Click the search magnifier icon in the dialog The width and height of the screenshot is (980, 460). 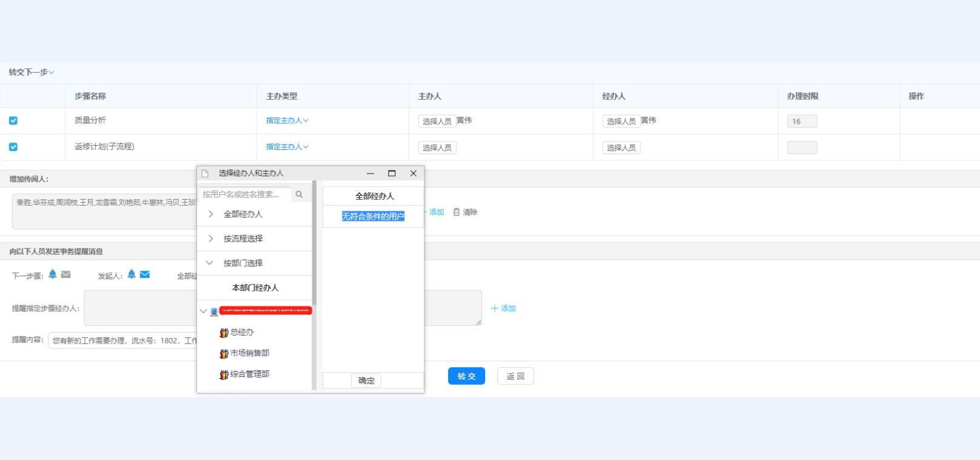[299, 194]
